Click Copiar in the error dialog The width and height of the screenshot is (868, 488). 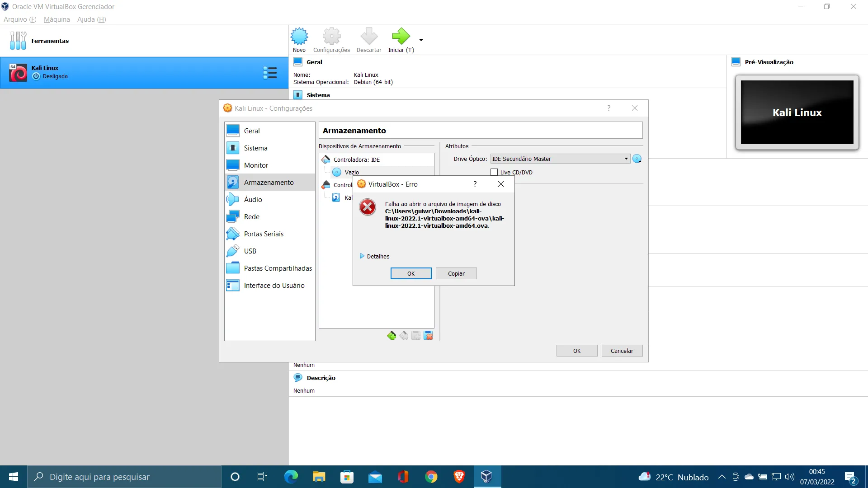pos(456,273)
